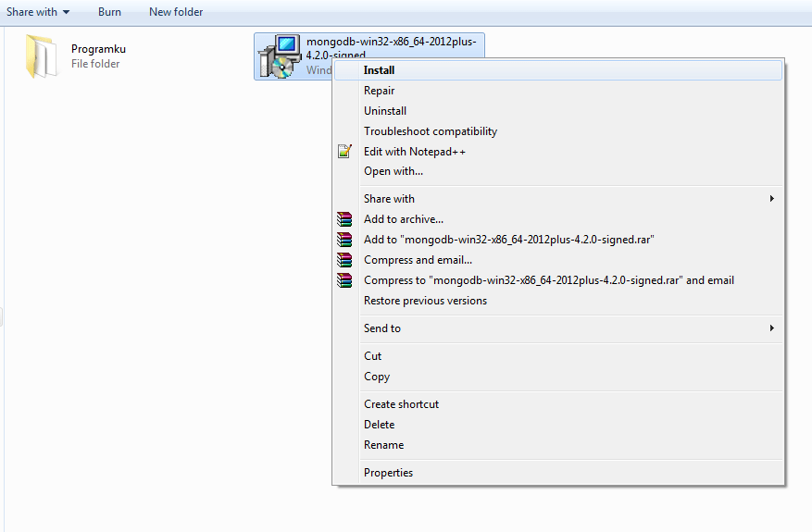Image resolution: width=812 pixels, height=532 pixels.
Task: Select Create shortcut menu entry
Action: click(401, 404)
